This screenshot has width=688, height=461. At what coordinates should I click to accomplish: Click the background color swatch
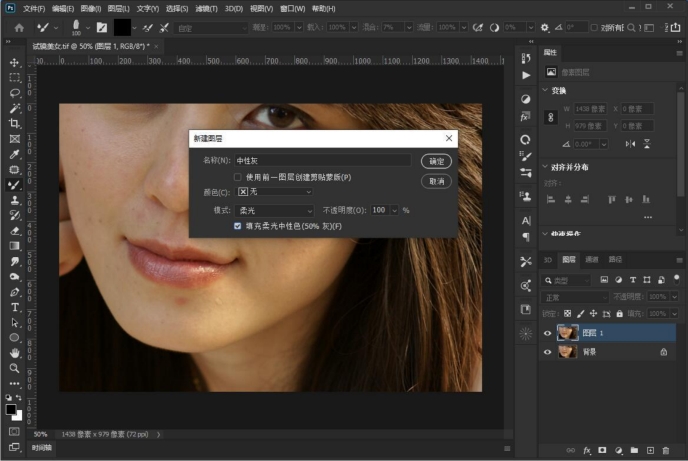(18, 416)
